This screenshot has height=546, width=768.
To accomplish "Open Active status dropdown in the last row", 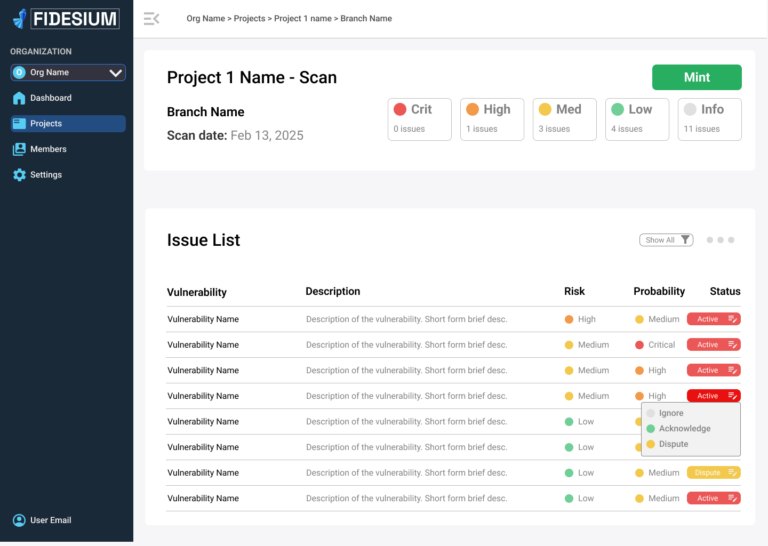I will tap(714, 498).
